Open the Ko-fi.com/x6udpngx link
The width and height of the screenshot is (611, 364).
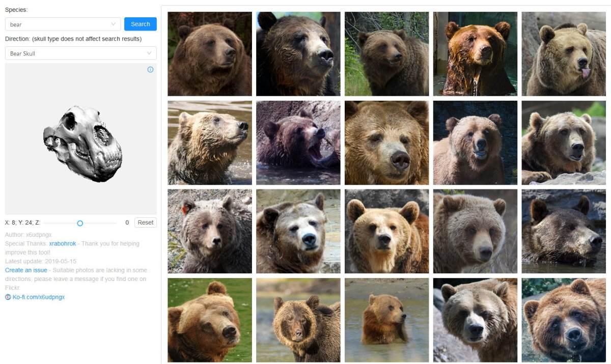[x=39, y=297]
